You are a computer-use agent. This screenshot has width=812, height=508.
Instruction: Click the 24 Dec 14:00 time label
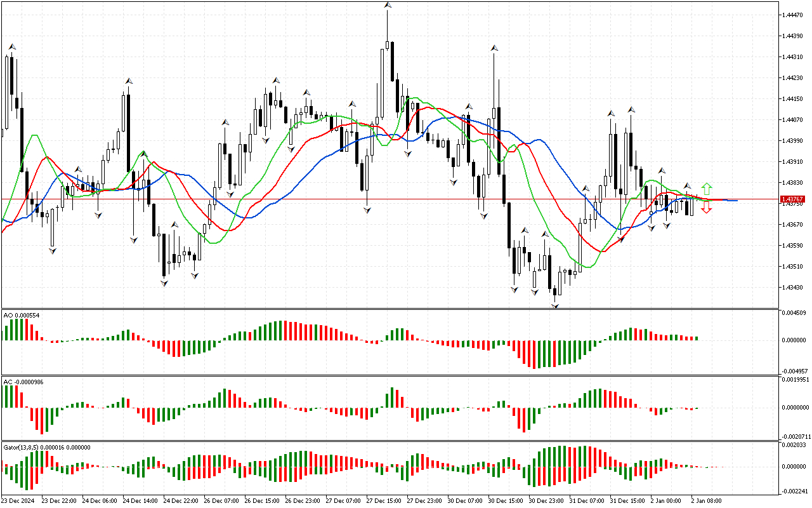[140, 501]
